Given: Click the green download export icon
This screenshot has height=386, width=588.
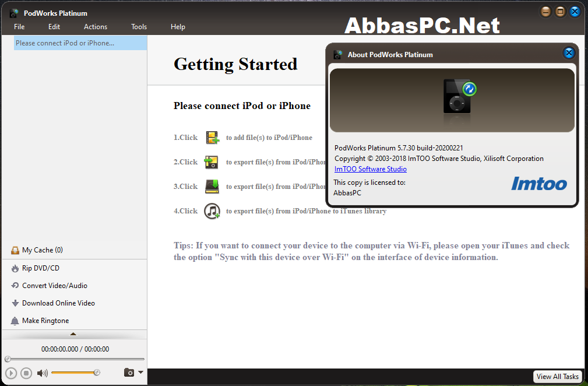Looking at the screenshot, I should coord(212,187).
